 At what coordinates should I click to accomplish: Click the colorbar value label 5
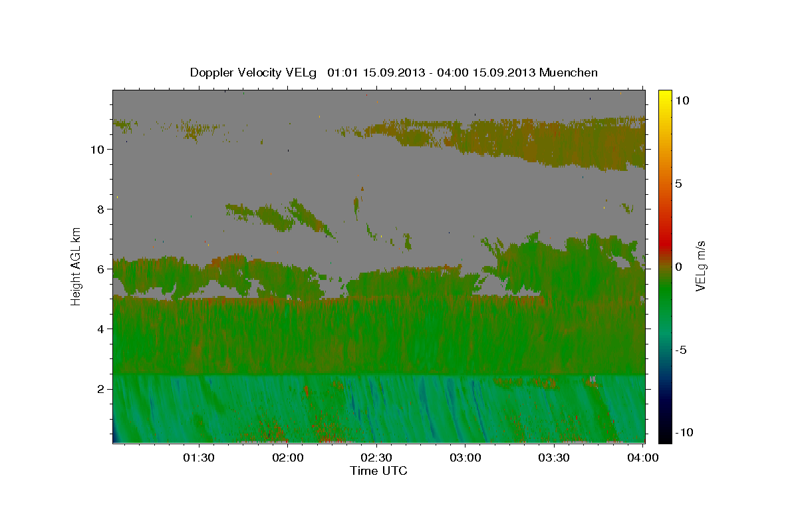pyautogui.click(x=678, y=184)
